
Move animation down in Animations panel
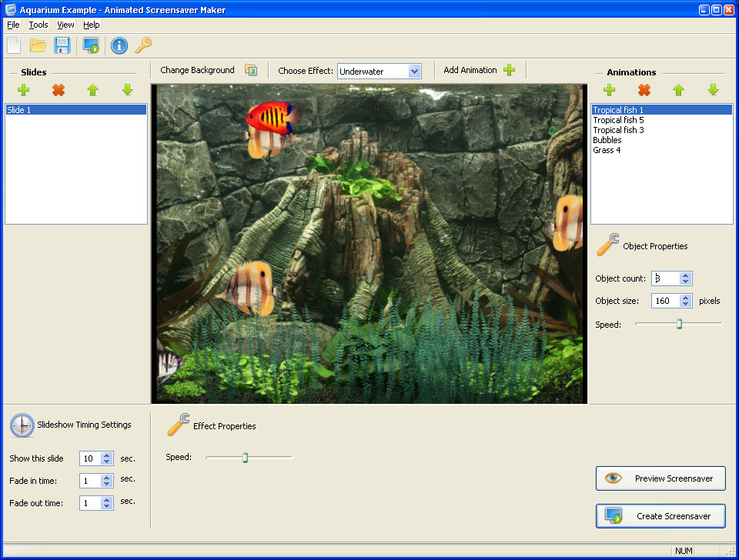click(x=714, y=89)
